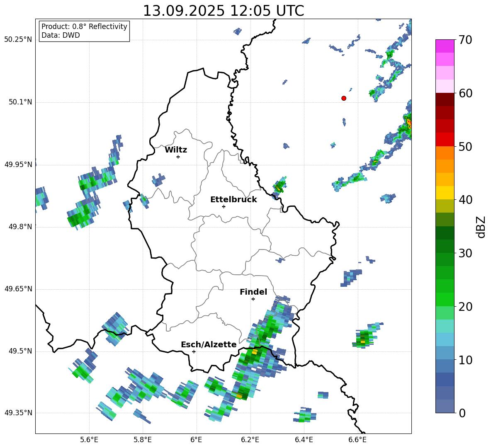Image resolution: width=491 pixels, height=448 pixels.
Task: Click the Findel location cross marker
Action: click(x=253, y=299)
